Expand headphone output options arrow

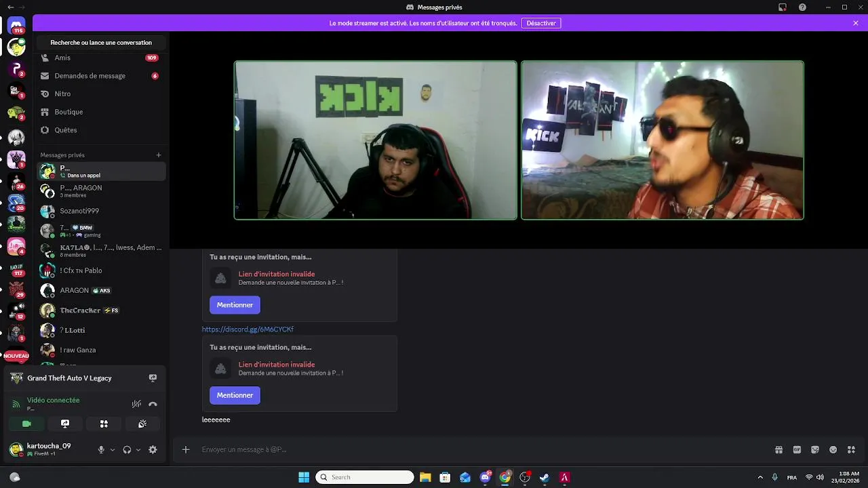point(138,449)
